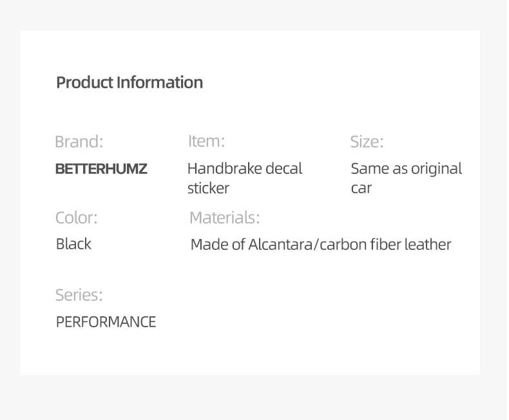Select the Materials: label
This screenshot has width=509, height=420.
(225, 218)
